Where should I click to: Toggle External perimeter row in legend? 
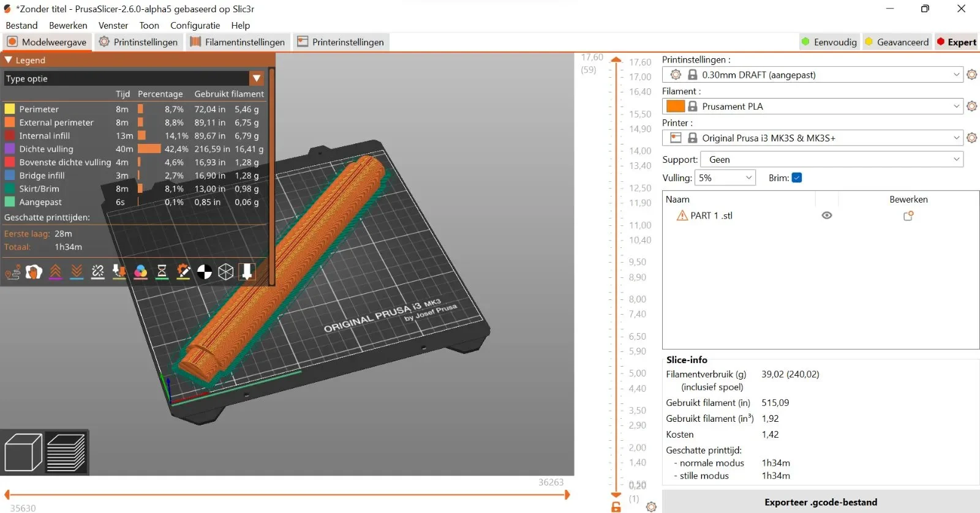point(134,122)
